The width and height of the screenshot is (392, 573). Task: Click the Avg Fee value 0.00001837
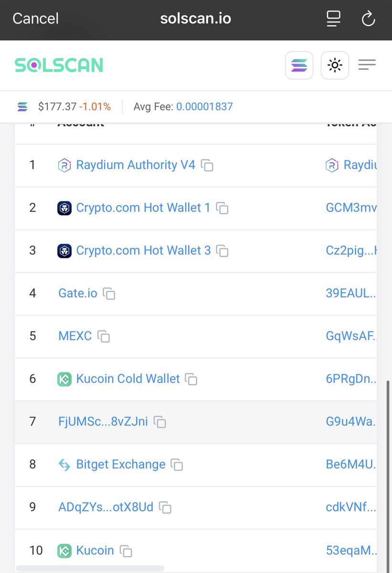(204, 106)
